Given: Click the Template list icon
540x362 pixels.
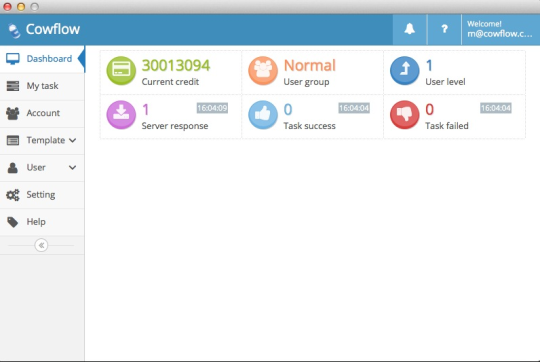Looking at the screenshot, I should (13, 140).
